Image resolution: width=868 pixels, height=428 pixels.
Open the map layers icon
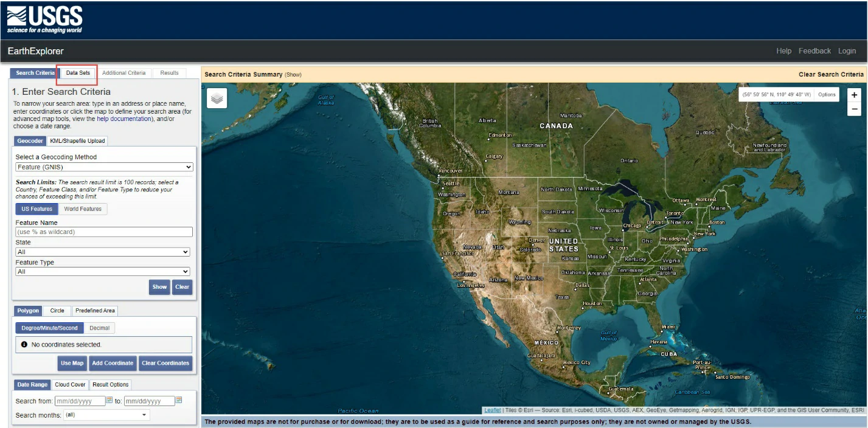[217, 98]
